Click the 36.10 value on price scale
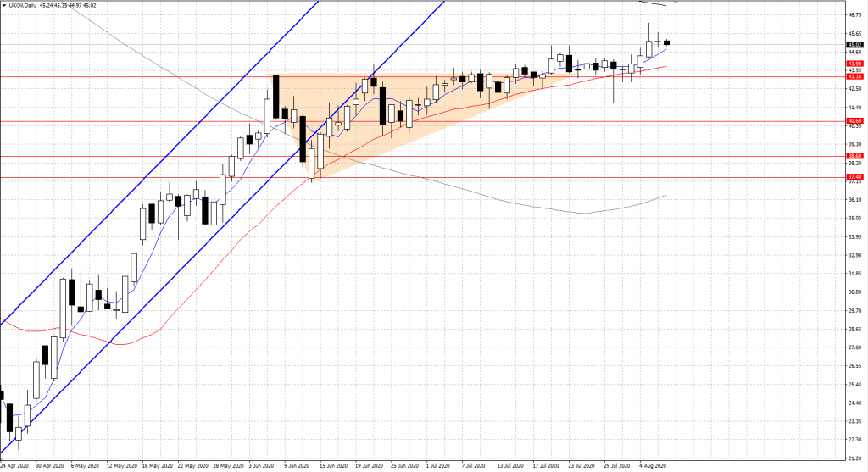868x472 pixels. tap(853, 200)
